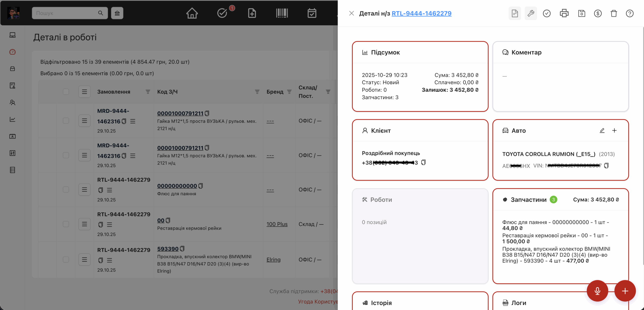Open help with the question mark icon

click(x=629, y=13)
